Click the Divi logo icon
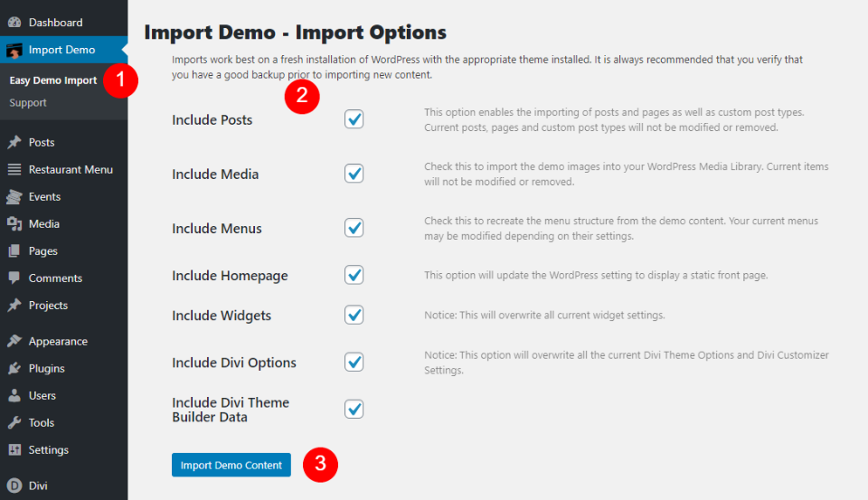Viewport: 868px width, 500px height. pyautogui.click(x=14, y=486)
